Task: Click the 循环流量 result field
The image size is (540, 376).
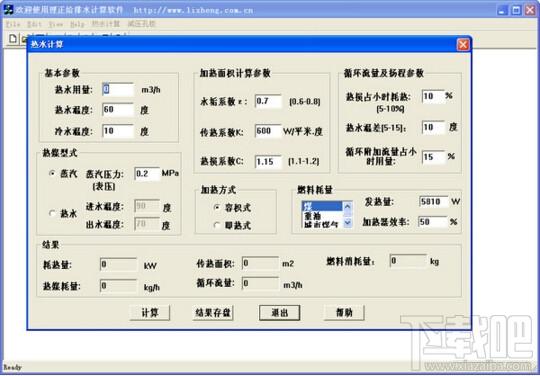Action: pos(260,283)
